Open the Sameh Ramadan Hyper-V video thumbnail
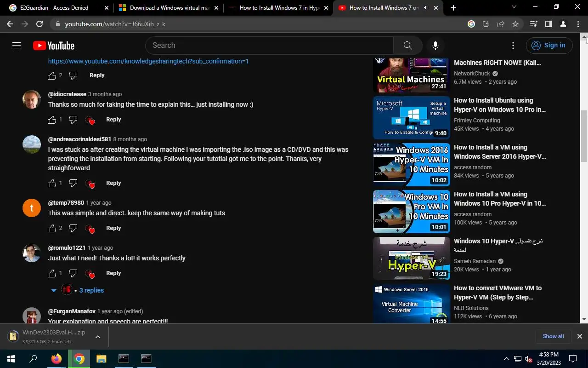Viewport: 588px width, 368px height. (x=412, y=259)
